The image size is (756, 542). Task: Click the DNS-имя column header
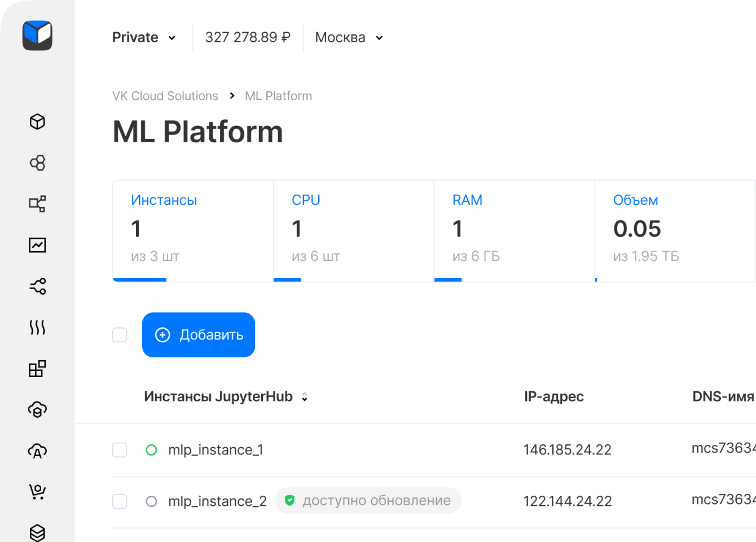pyautogui.click(x=723, y=397)
